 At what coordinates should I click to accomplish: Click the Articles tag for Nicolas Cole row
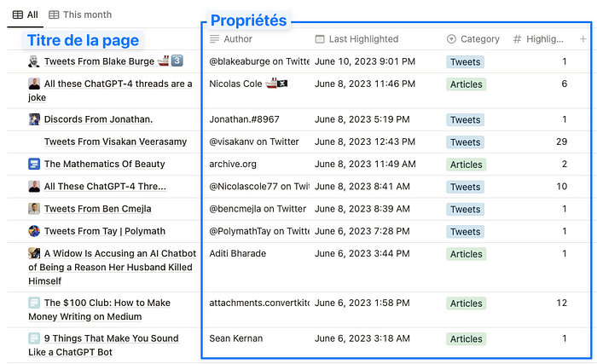point(466,84)
